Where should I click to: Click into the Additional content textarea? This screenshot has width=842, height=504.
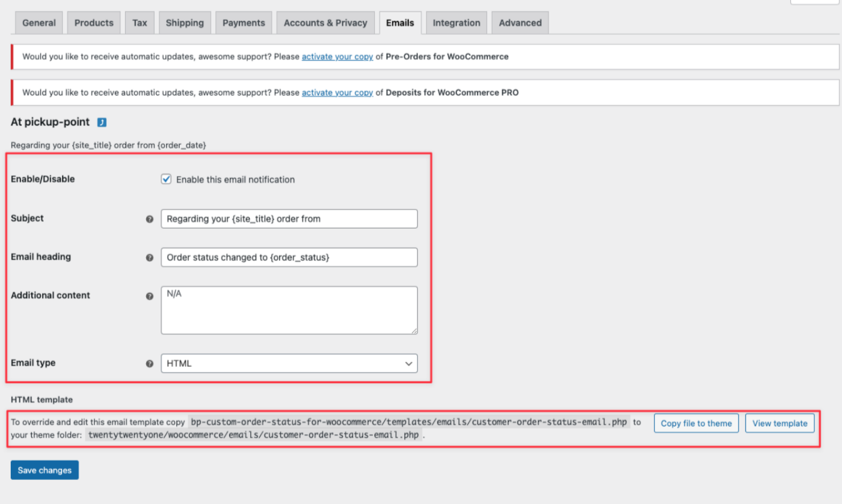[x=289, y=310]
